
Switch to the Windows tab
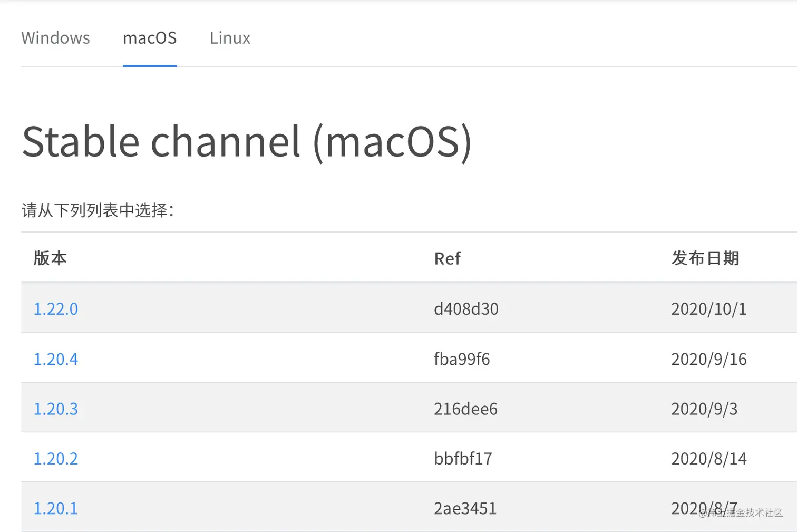point(55,38)
